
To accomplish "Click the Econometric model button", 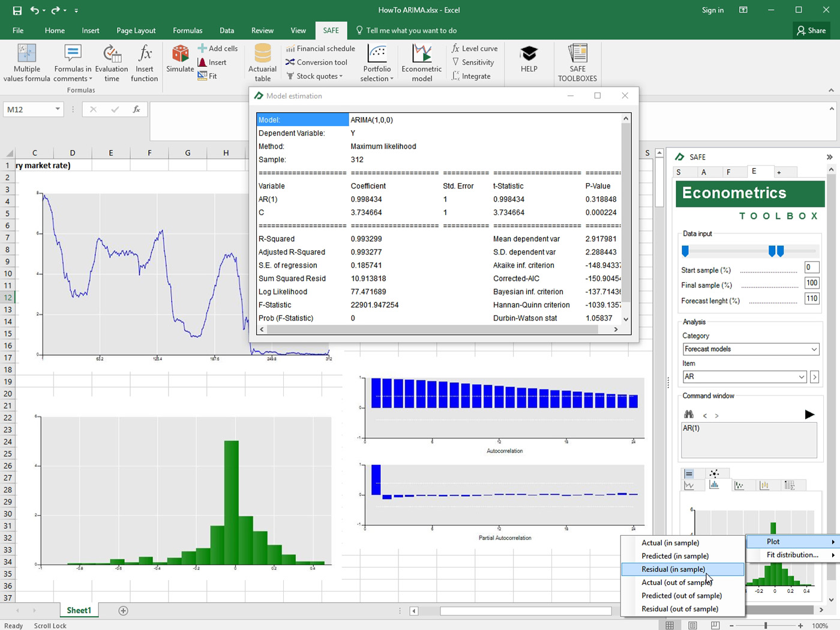I will click(422, 62).
